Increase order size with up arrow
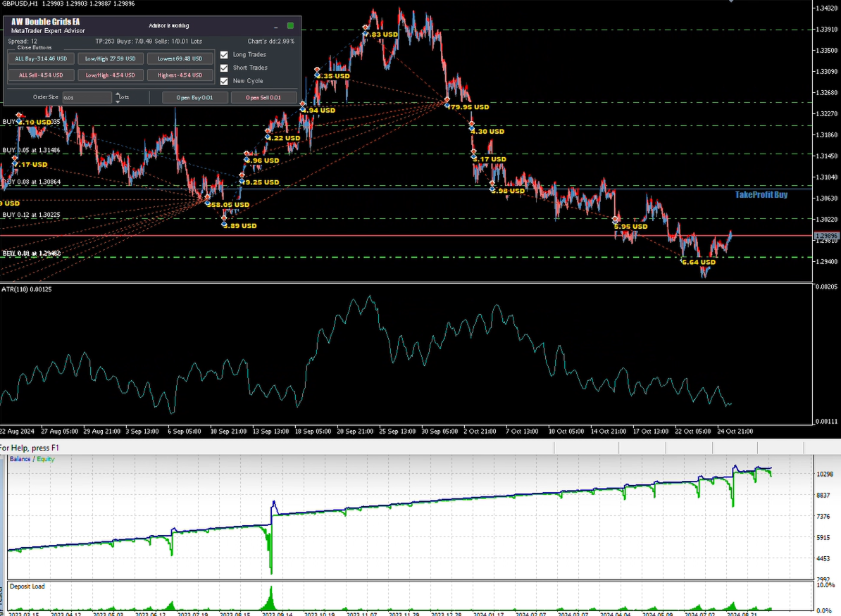Screen dimensions: 841x616 (118, 94)
